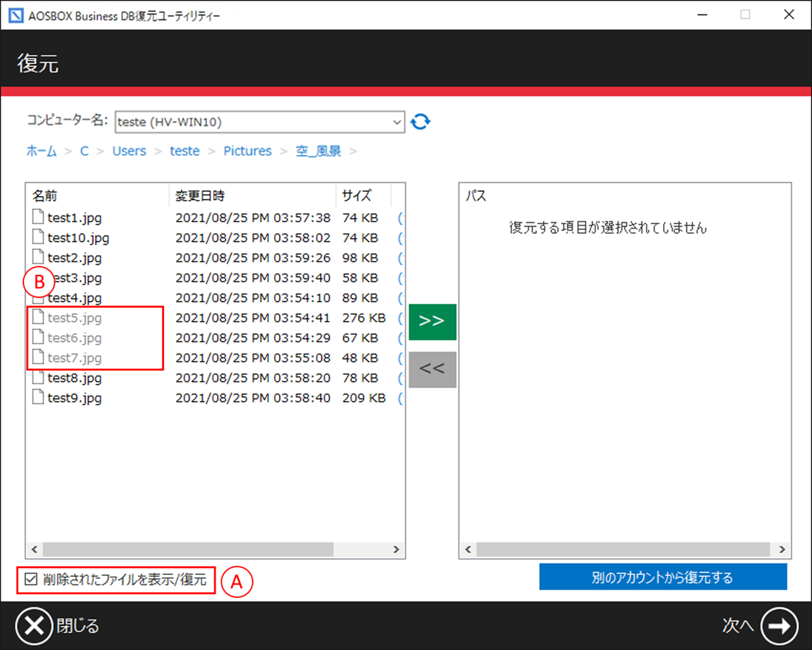Select the file icon of test7.jpg

point(38,357)
